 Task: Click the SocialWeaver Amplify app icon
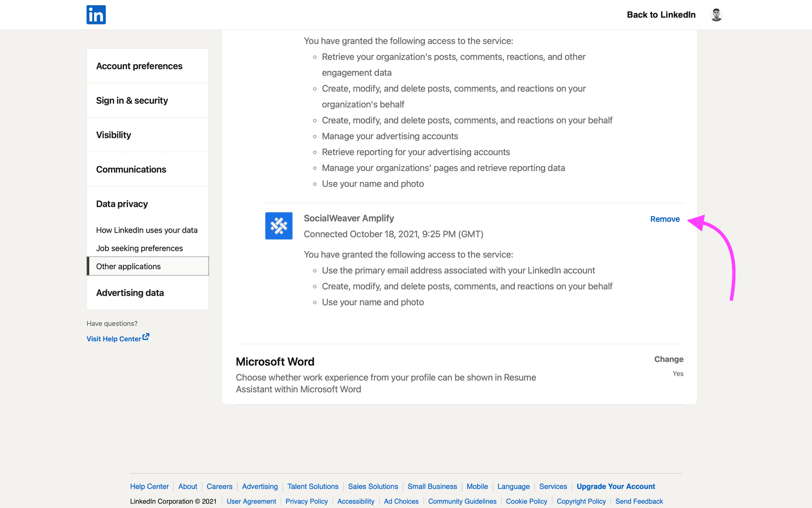tap(279, 225)
